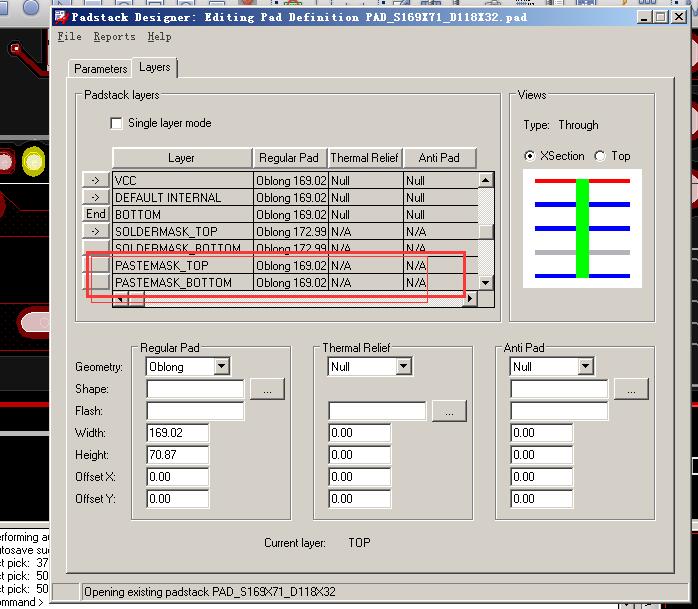
Task: Open Regular Pad Geometry dropdown
Action: [221, 366]
